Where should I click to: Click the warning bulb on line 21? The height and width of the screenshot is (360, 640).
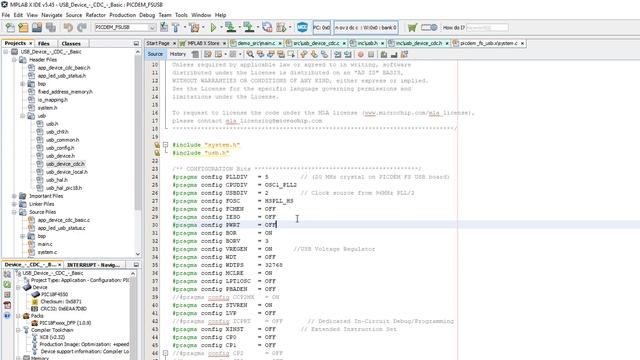click(x=157, y=153)
